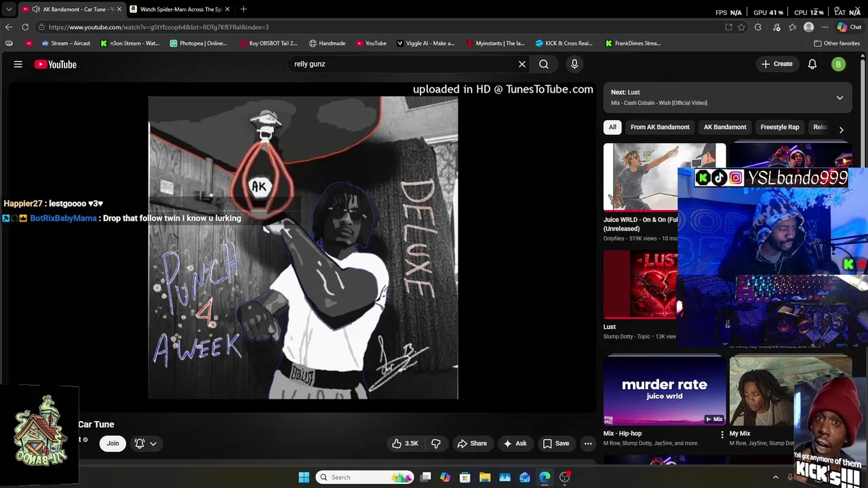Open the Ask AI button

[x=515, y=443]
